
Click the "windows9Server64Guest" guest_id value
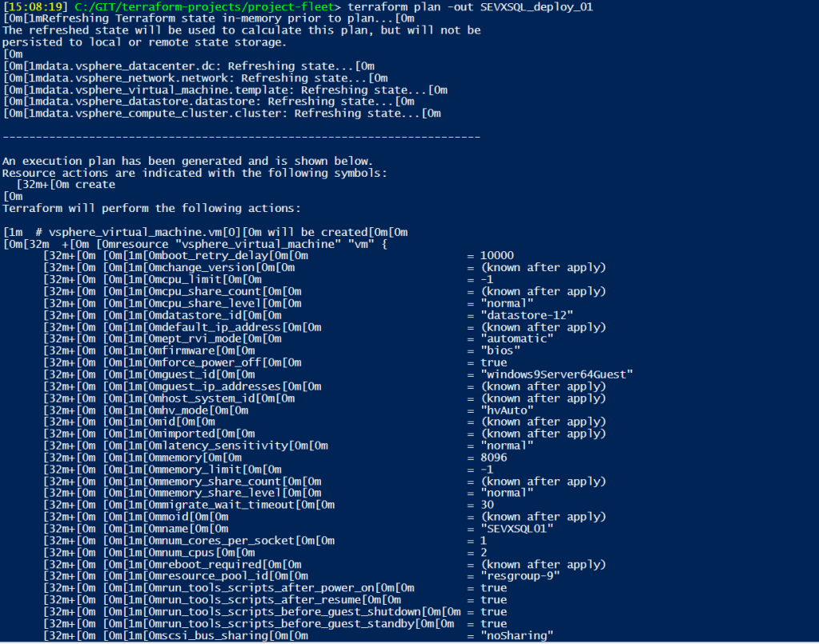coord(557,374)
